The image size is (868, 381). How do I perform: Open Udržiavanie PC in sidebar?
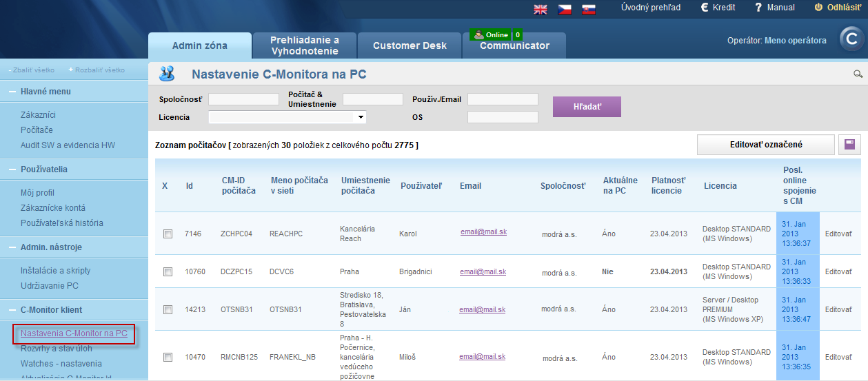tap(50, 286)
